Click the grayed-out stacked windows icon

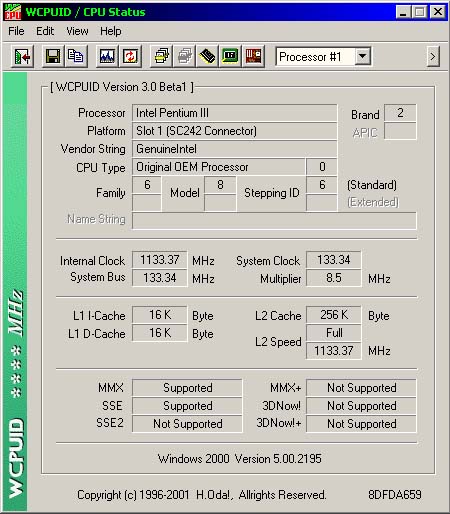point(184,56)
